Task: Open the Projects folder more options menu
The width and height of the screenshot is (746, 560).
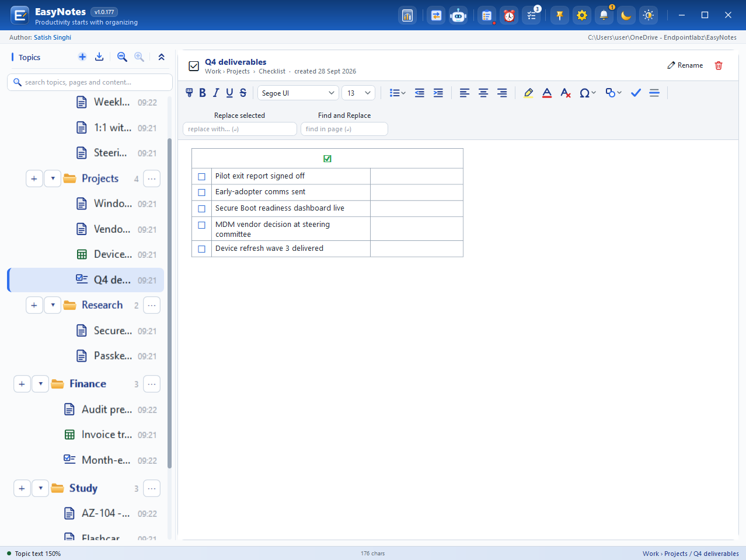Action: tap(152, 178)
